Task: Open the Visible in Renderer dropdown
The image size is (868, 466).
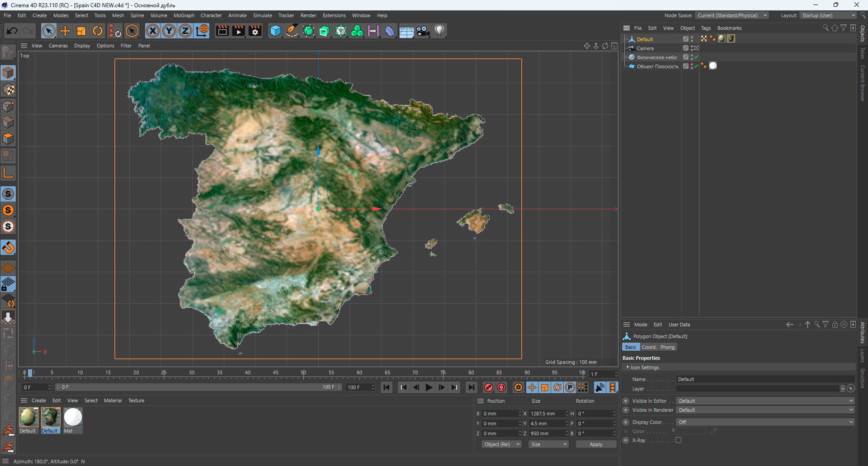Action: tap(765, 410)
